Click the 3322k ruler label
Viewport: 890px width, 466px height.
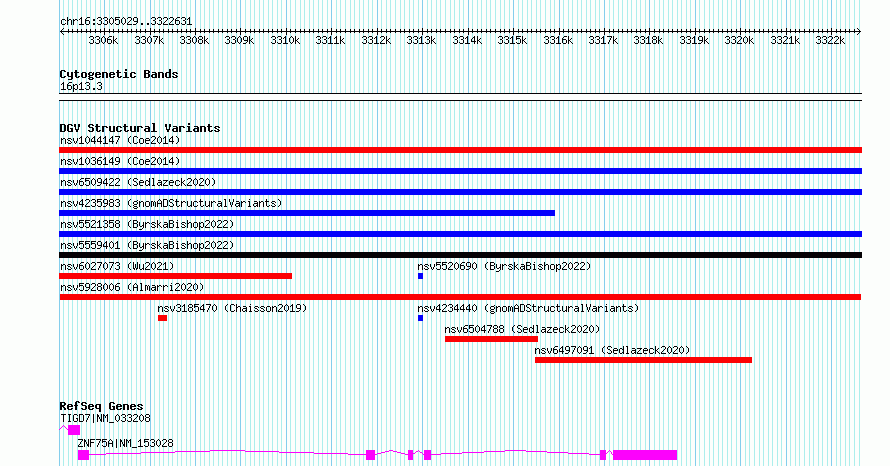[x=830, y=40]
